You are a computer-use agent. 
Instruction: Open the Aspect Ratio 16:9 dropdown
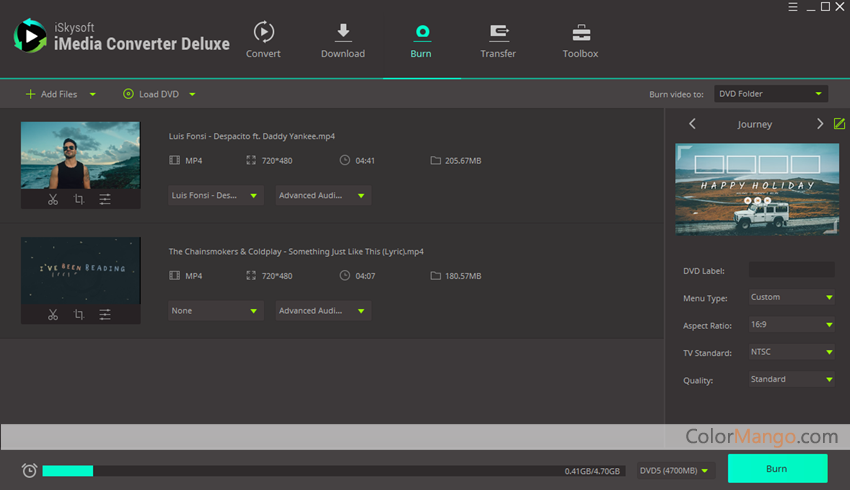pos(791,325)
